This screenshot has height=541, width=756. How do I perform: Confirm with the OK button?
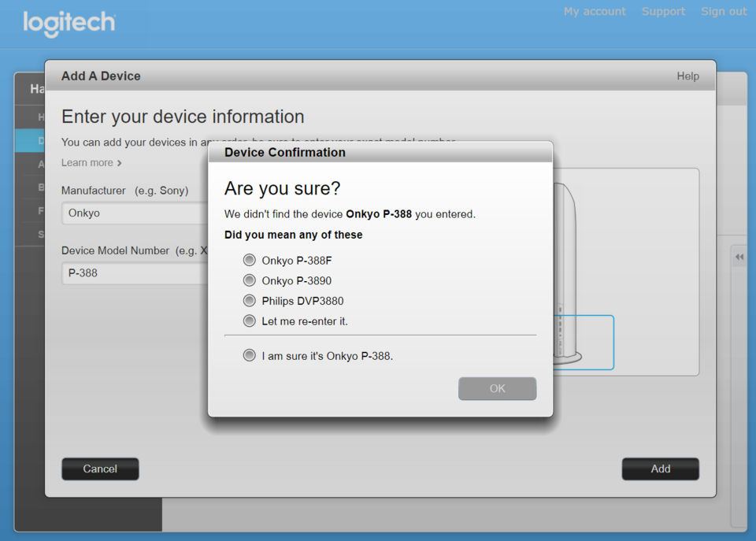497,389
